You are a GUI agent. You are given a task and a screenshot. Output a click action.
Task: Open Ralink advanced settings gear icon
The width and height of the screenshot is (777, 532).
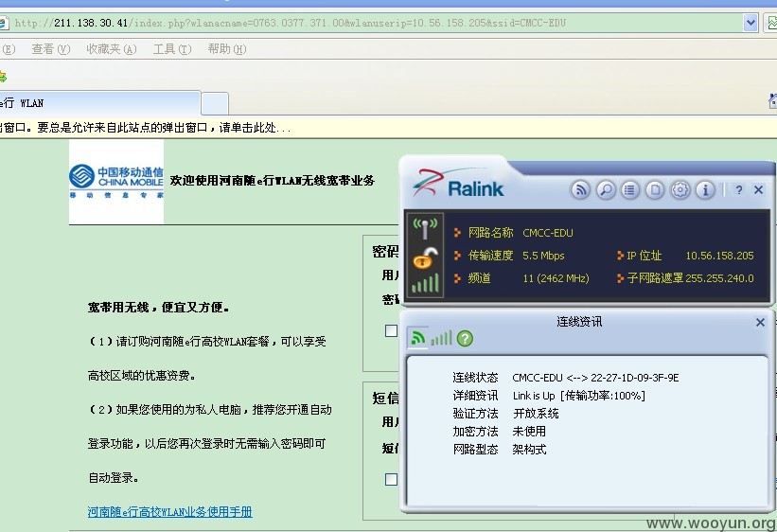[680, 189]
